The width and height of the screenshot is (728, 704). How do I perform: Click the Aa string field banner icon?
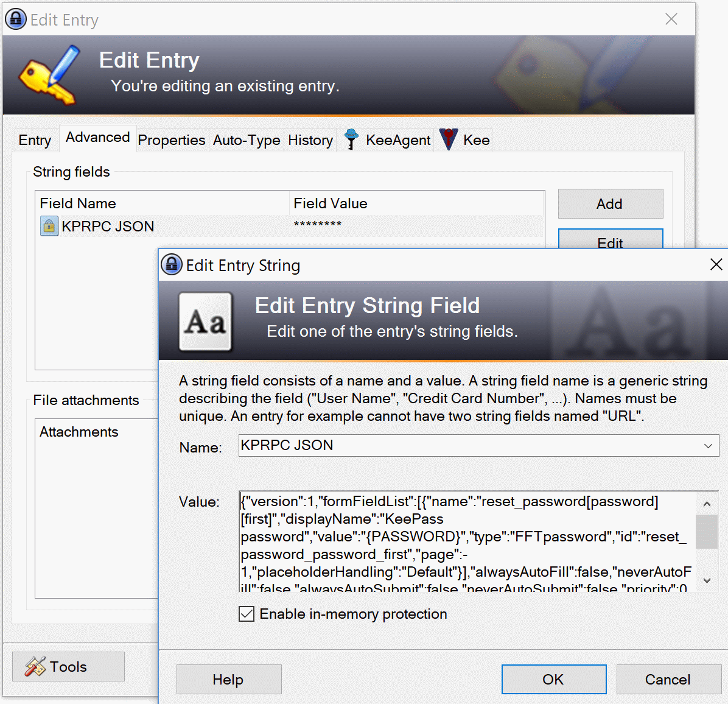click(x=206, y=322)
